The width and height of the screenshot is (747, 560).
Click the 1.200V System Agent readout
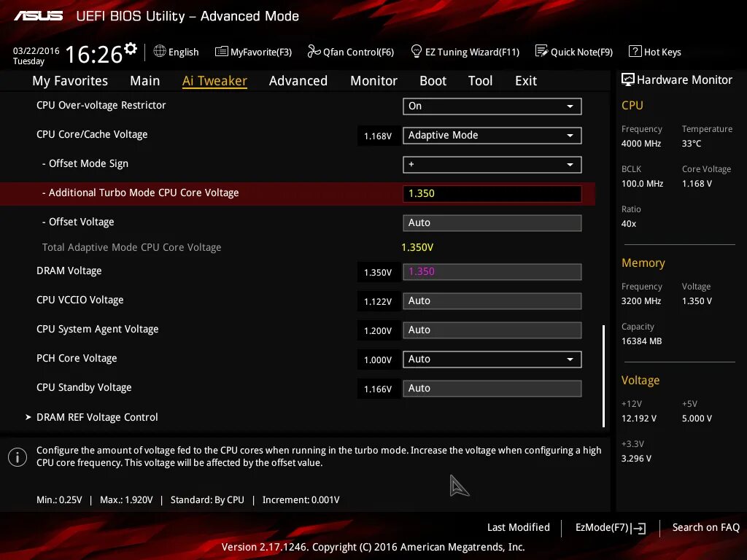[x=378, y=330]
